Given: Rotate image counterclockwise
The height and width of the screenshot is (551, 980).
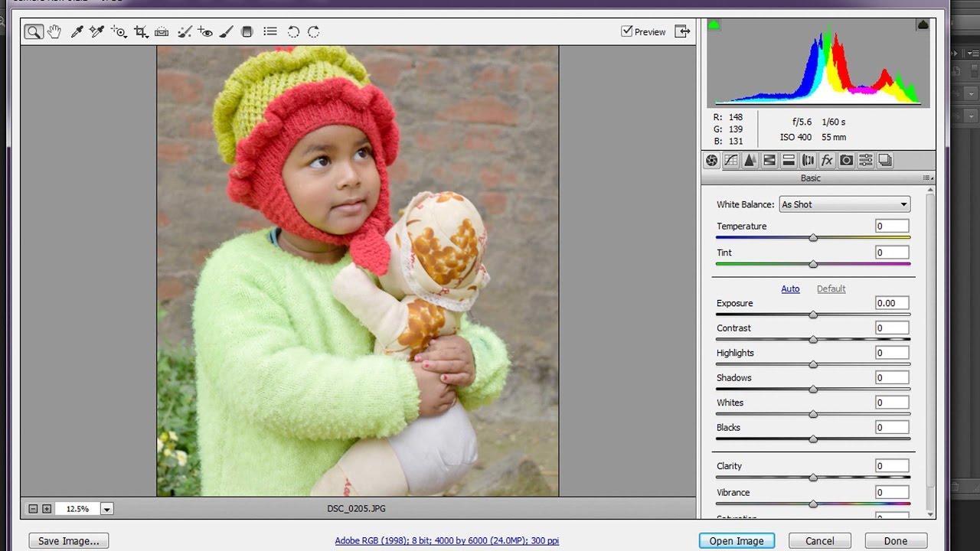Looking at the screenshot, I should coord(293,31).
